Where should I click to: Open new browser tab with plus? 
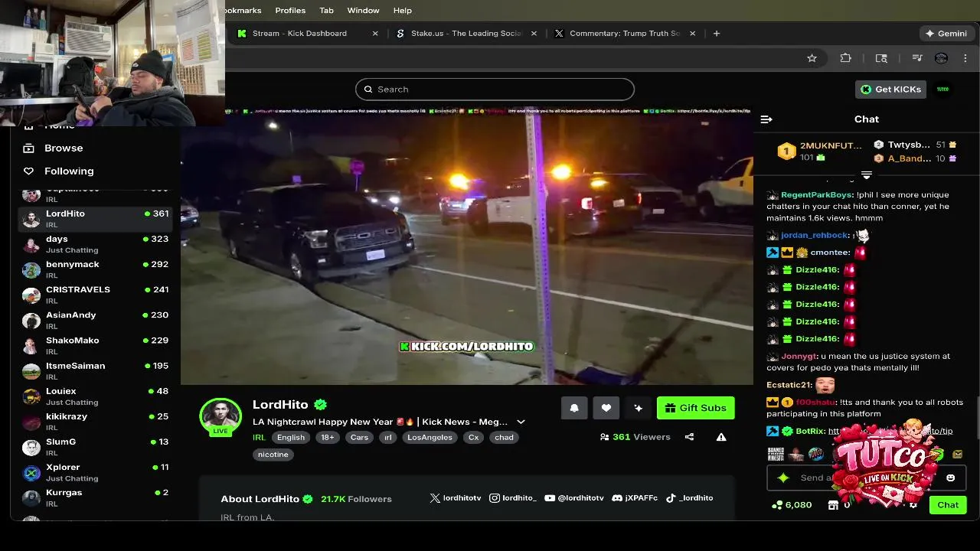click(x=717, y=34)
